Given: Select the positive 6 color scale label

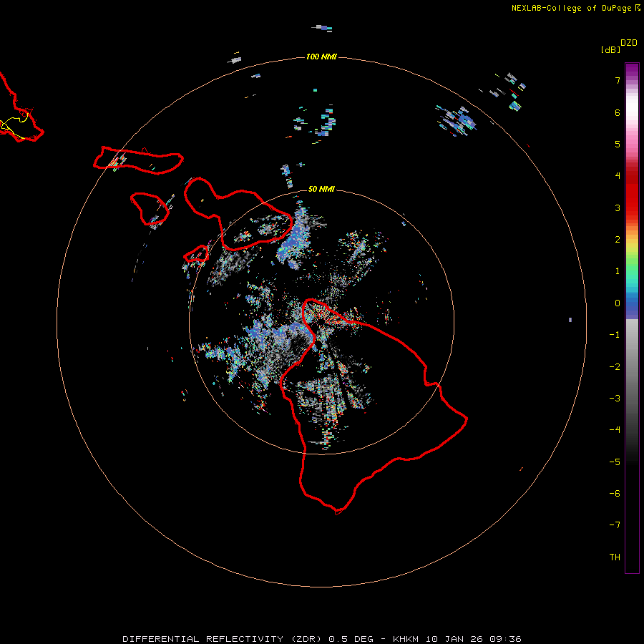Looking at the screenshot, I should pyautogui.click(x=618, y=112).
